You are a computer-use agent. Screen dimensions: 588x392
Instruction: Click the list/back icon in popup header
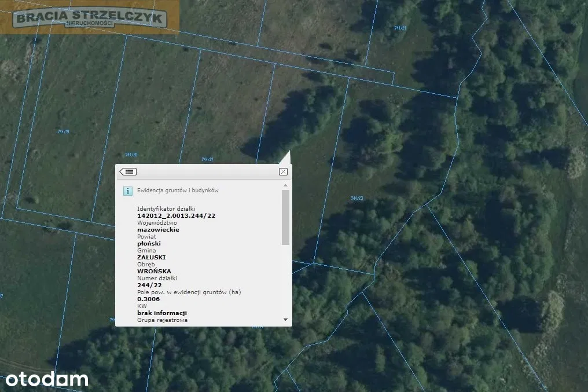click(x=127, y=171)
